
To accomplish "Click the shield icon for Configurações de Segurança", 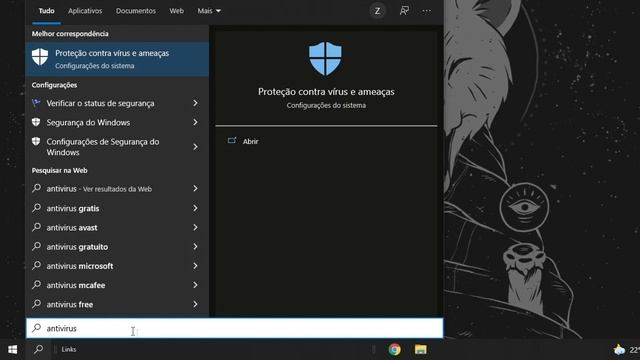I will point(36,141).
